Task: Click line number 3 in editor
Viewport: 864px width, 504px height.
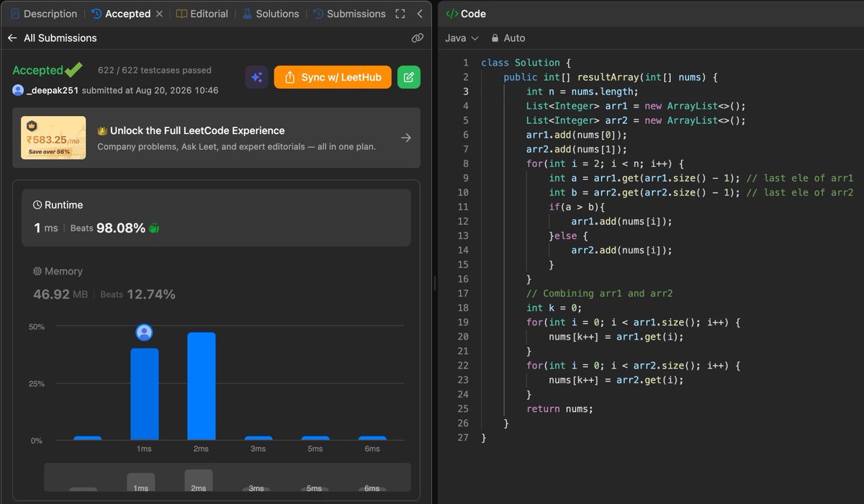Action: pyautogui.click(x=466, y=91)
